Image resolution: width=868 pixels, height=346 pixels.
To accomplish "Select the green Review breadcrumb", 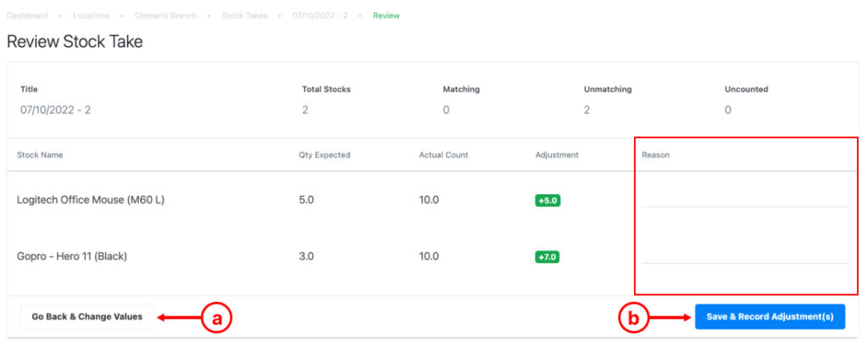I will pos(387,15).
